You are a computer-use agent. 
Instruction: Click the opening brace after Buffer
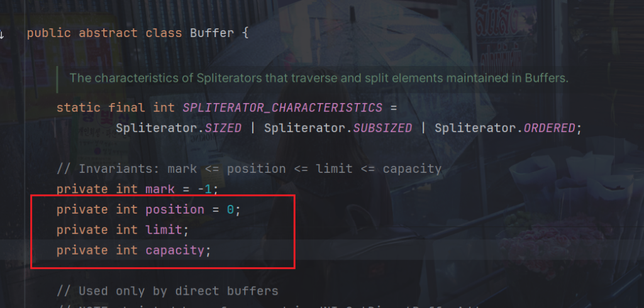click(245, 33)
